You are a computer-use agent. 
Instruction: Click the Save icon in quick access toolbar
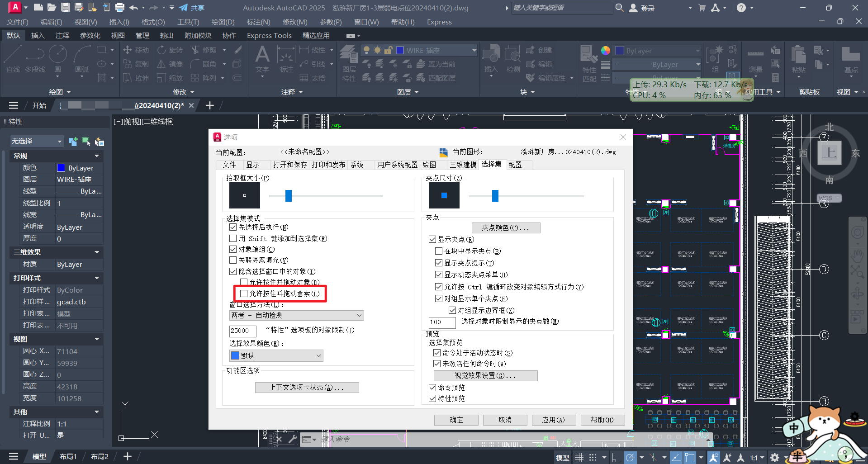point(66,7)
